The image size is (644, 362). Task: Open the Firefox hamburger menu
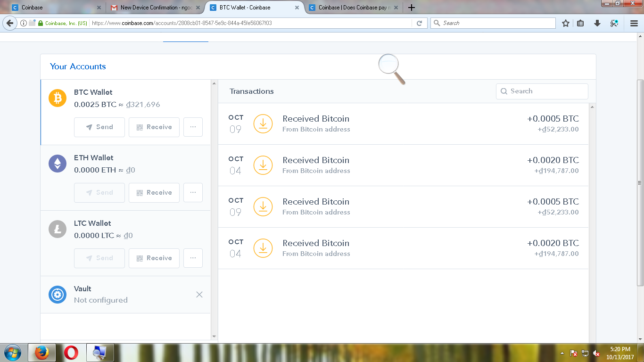634,23
